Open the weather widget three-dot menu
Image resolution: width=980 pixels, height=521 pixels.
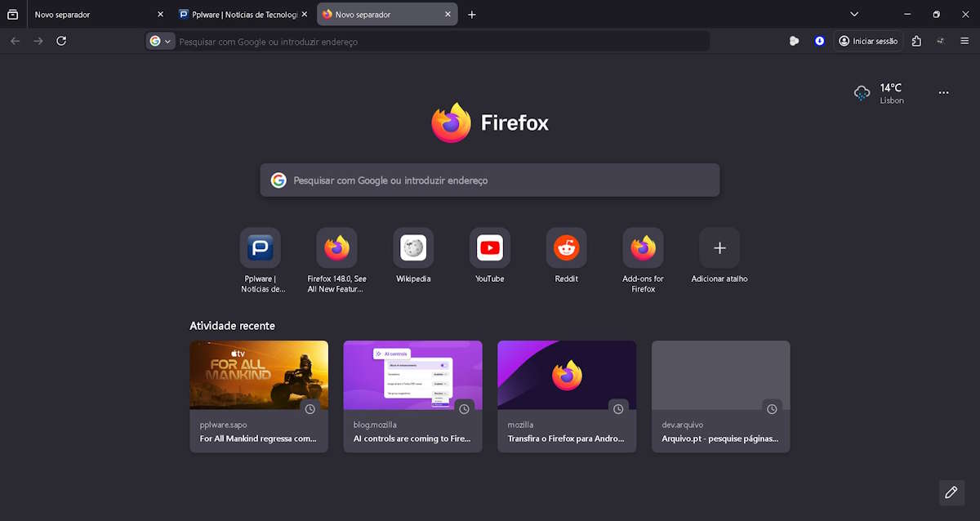[x=943, y=93]
